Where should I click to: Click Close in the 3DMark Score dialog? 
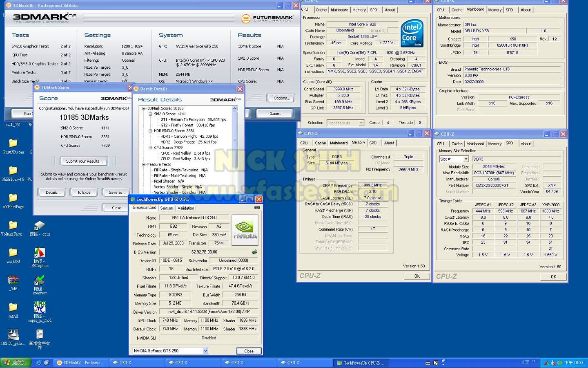coord(117,208)
